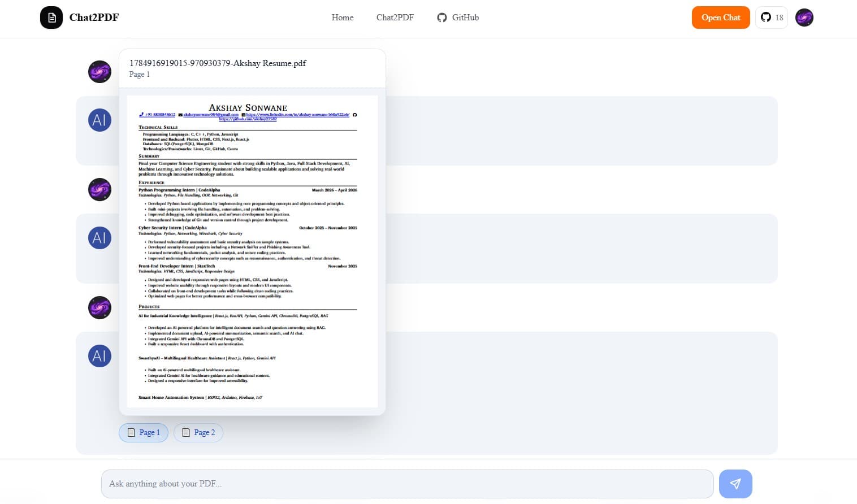
Task: Click the Chat2PDF brand title text
Action: coord(94,18)
